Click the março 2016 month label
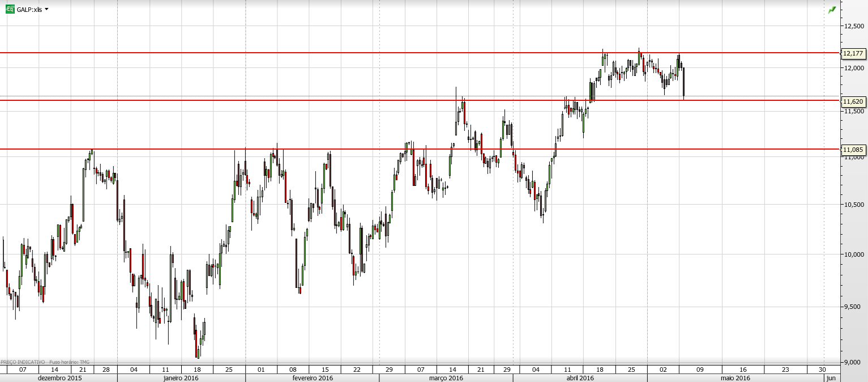868x382 pixels. 446,377
